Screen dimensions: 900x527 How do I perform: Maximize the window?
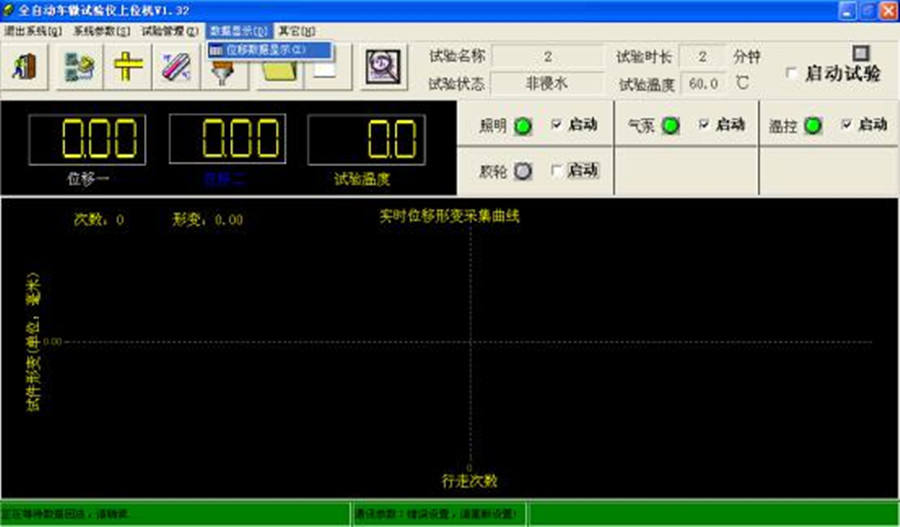(x=867, y=10)
